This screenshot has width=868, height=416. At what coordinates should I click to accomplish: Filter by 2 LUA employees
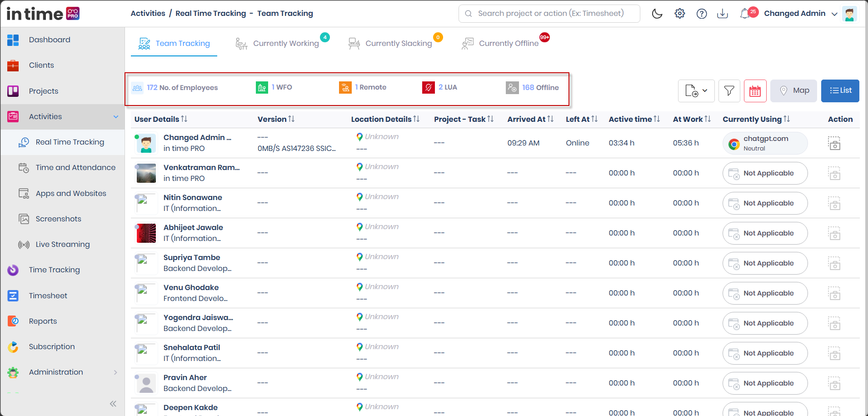(439, 87)
